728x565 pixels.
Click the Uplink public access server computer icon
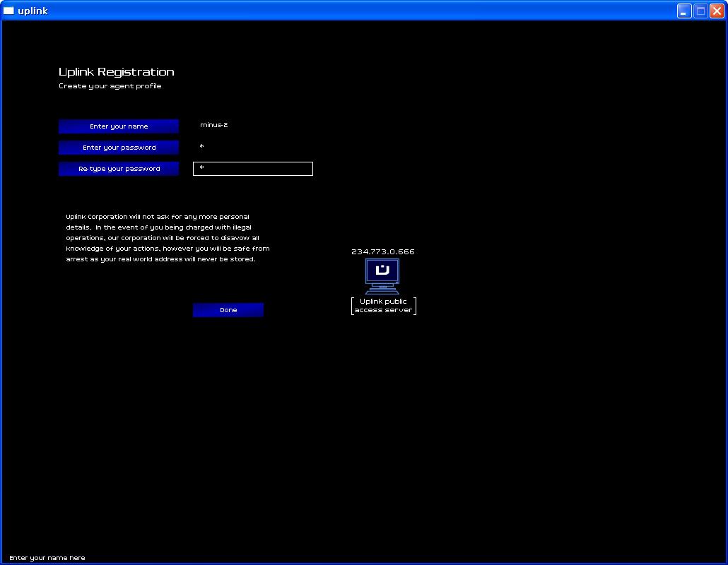coord(382,275)
